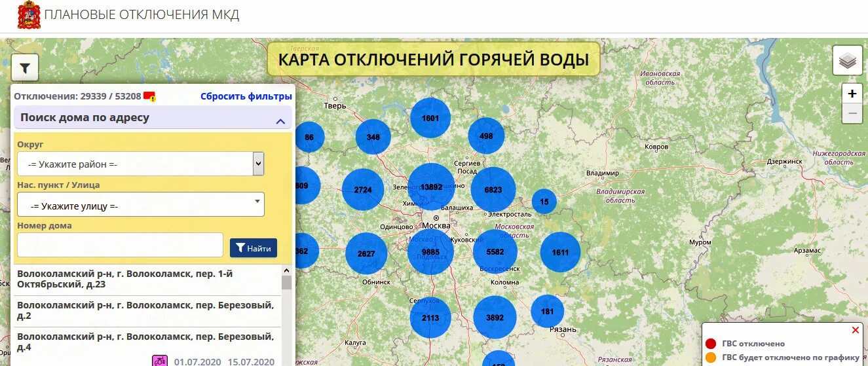The height and width of the screenshot is (366, 868).
Task: Click the 'Поиск дома по адресу' panel header
Action: tap(153, 118)
